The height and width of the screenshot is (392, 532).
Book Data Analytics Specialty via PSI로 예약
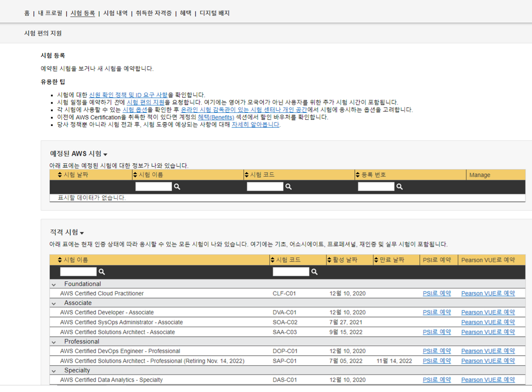click(x=437, y=380)
